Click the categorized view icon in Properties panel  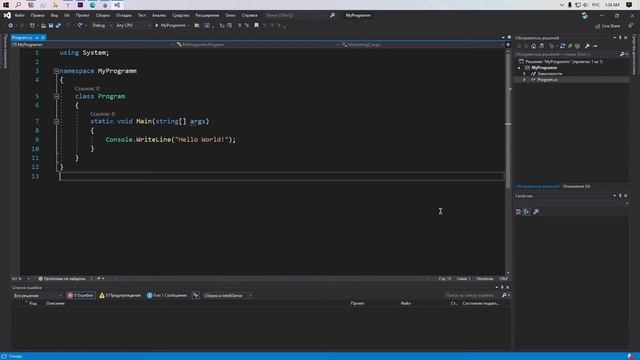click(518, 211)
